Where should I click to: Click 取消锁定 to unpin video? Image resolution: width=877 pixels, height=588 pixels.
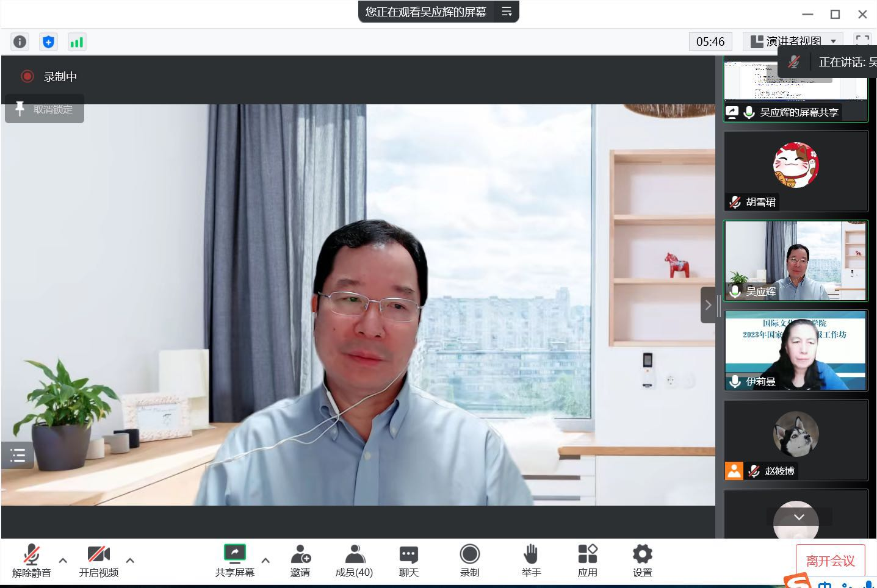(x=45, y=109)
